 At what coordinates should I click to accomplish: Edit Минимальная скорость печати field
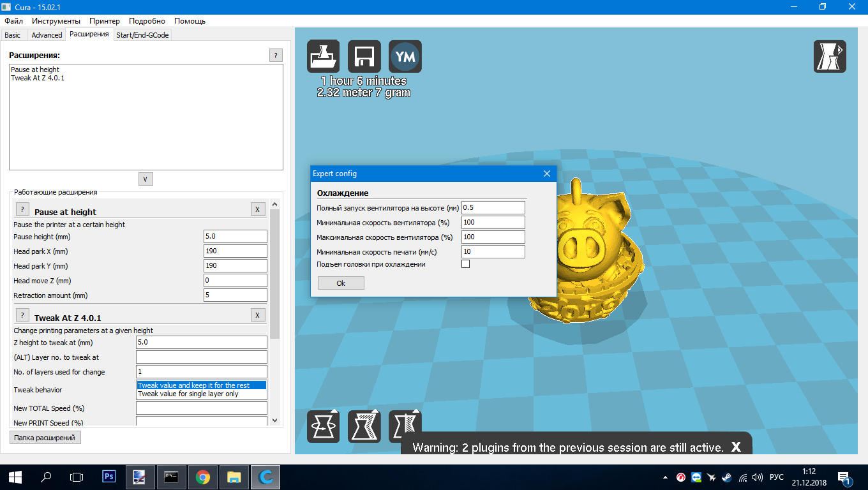pos(493,252)
